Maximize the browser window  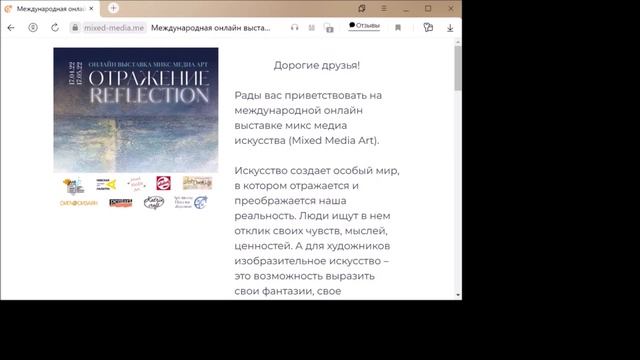428,8
